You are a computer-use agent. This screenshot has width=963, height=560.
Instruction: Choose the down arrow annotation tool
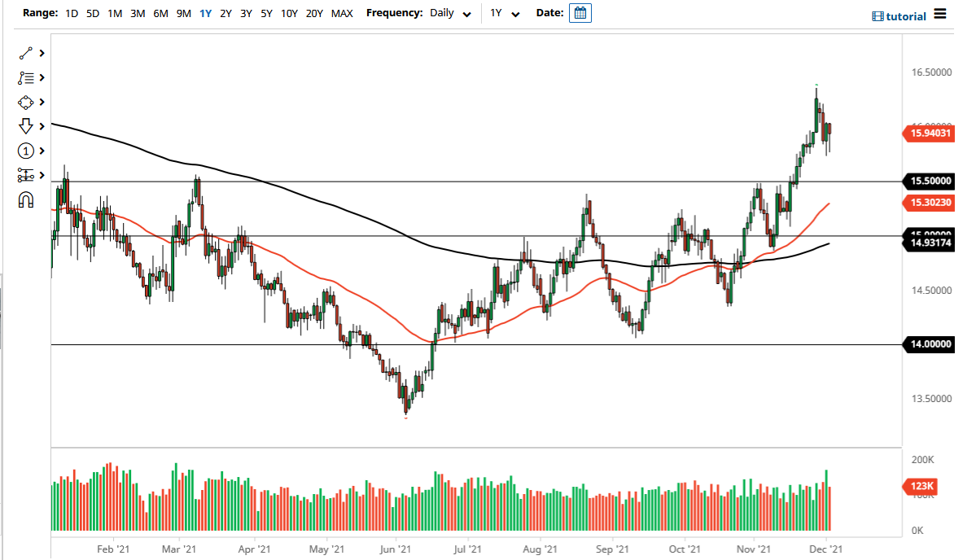(25, 126)
